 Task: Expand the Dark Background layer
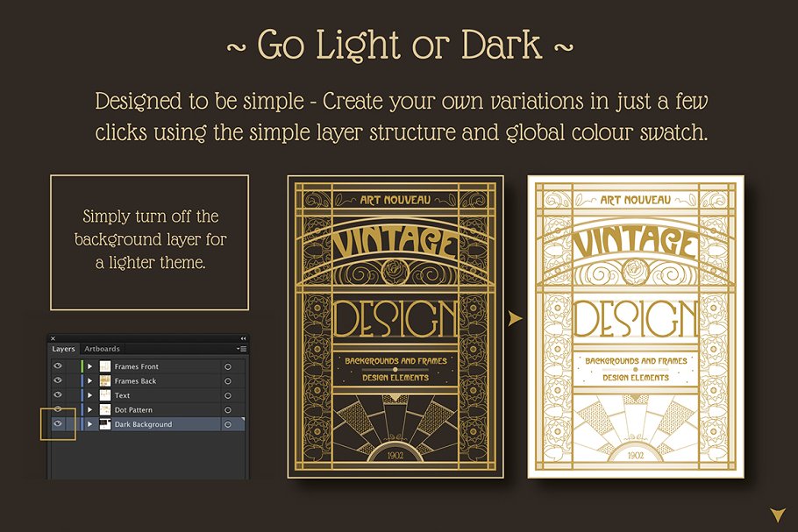coord(89,424)
